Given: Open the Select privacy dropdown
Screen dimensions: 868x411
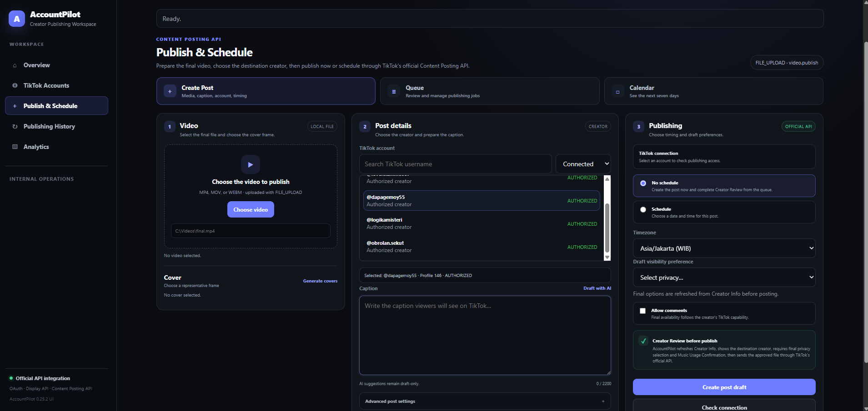Looking at the screenshot, I should click(x=724, y=277).
